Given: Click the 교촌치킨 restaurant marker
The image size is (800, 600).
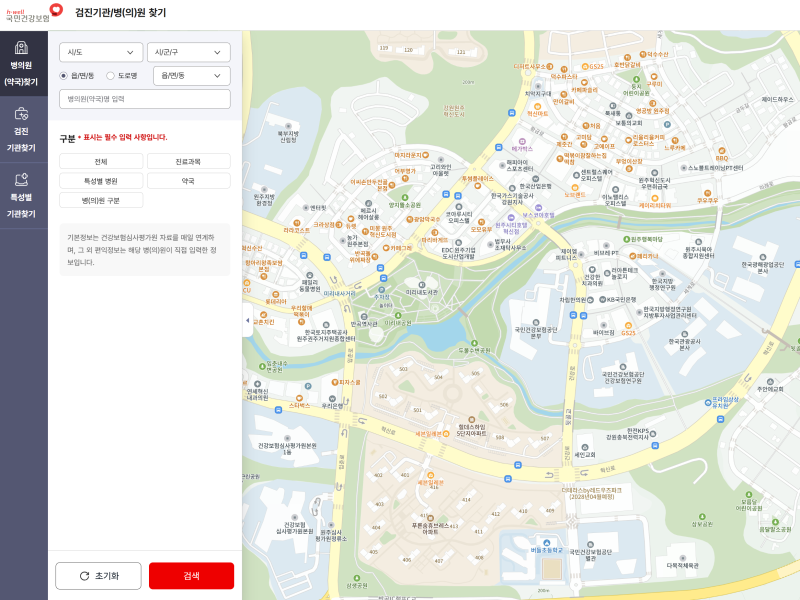Looking at the screenshot, I should point(264,315).
